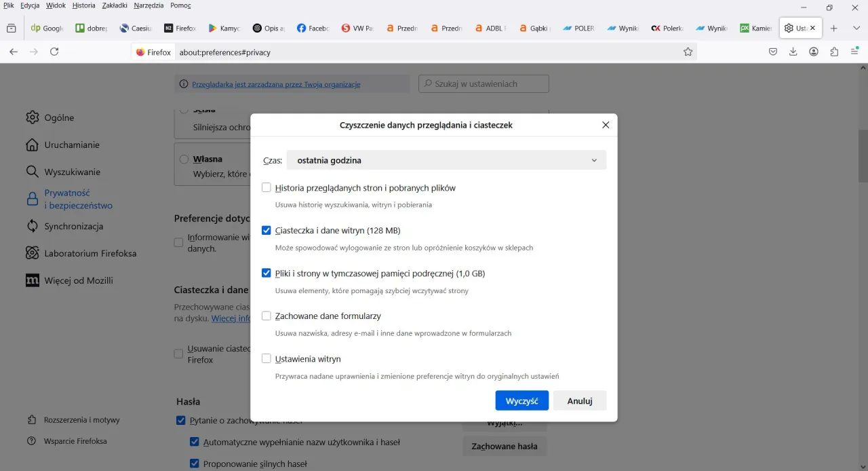Enable Zachowane dane formularzy checkbox
This screenshot has width=868, height=471.
[x=267, y=316]
